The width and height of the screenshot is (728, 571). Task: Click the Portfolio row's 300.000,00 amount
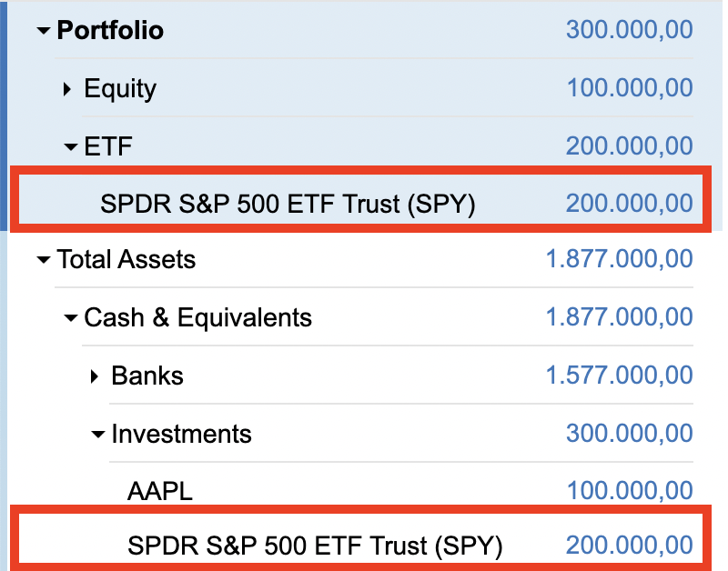click(x=629, y=30)
